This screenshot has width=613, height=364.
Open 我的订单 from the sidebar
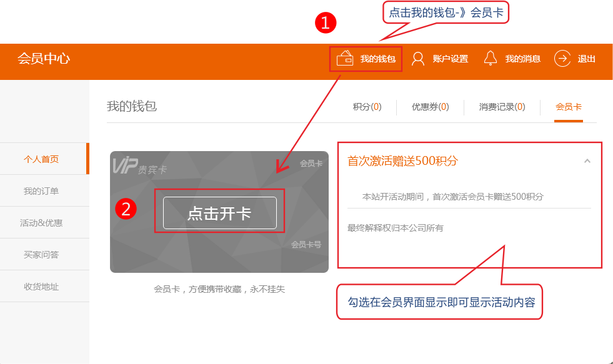click(41, 191)
